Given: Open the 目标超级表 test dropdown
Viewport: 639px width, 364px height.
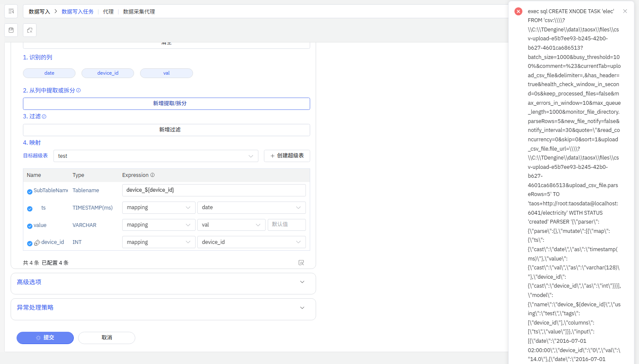Looking at the screenshot, I should click(156, 156).
